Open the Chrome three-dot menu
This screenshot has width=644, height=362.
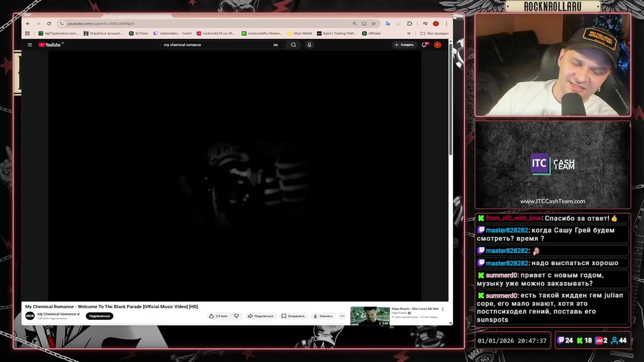[x=446, y=24]
